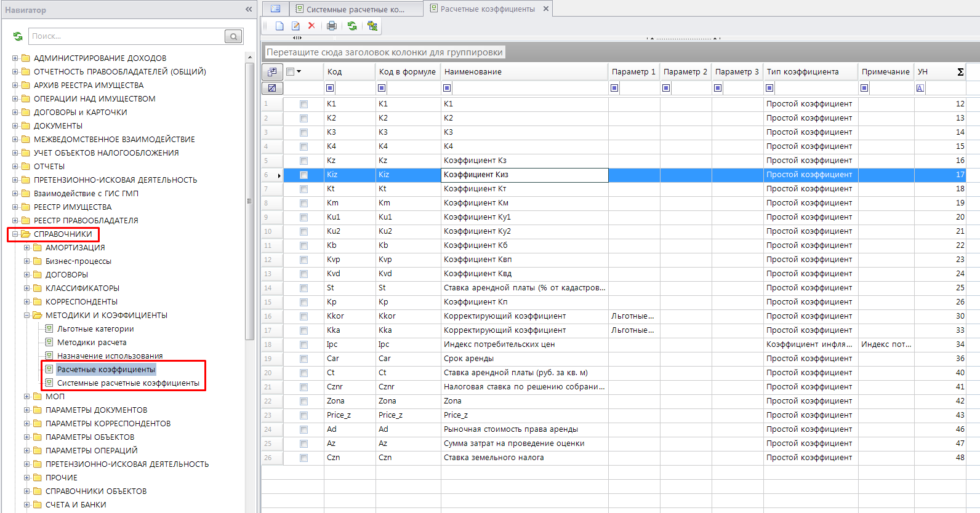The width and height of the screenshot is (980, 513).
Task: Expand the КЛАССИФИКАТОРЫ tree node
Action: (27, 288)
